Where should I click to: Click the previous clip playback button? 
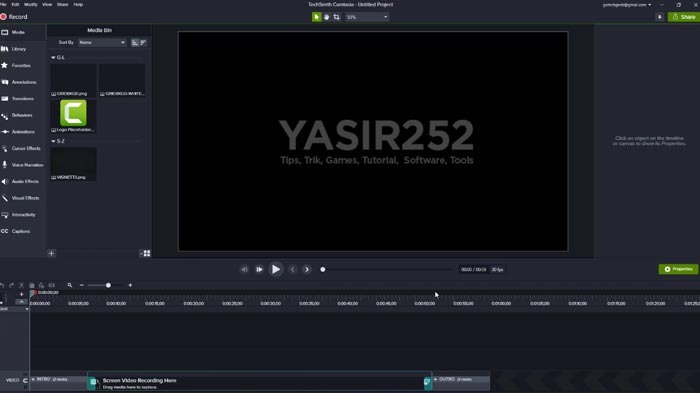[x=244, y=269]
